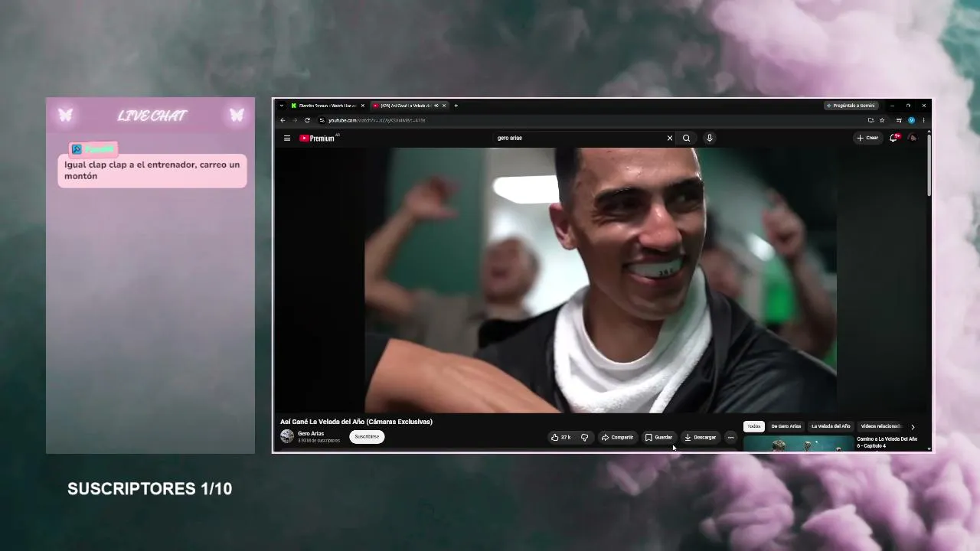Select the 'La Velada del Año' chip
Screen dimensions: 980x551
point(831,426)
